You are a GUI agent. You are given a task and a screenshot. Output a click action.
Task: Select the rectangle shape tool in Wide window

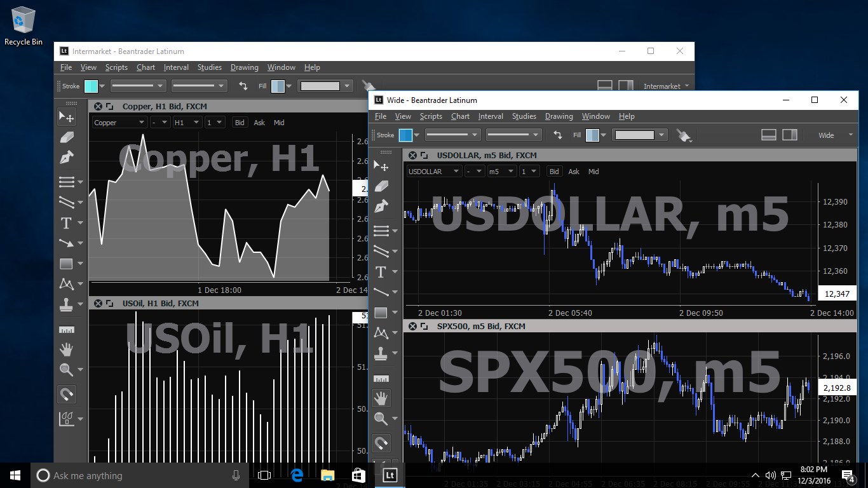381,313
